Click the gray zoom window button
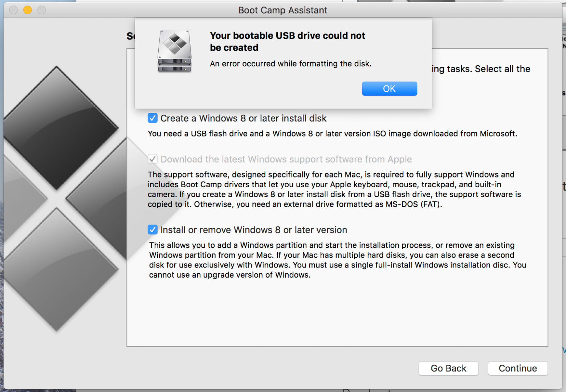 tap(41, 10)
